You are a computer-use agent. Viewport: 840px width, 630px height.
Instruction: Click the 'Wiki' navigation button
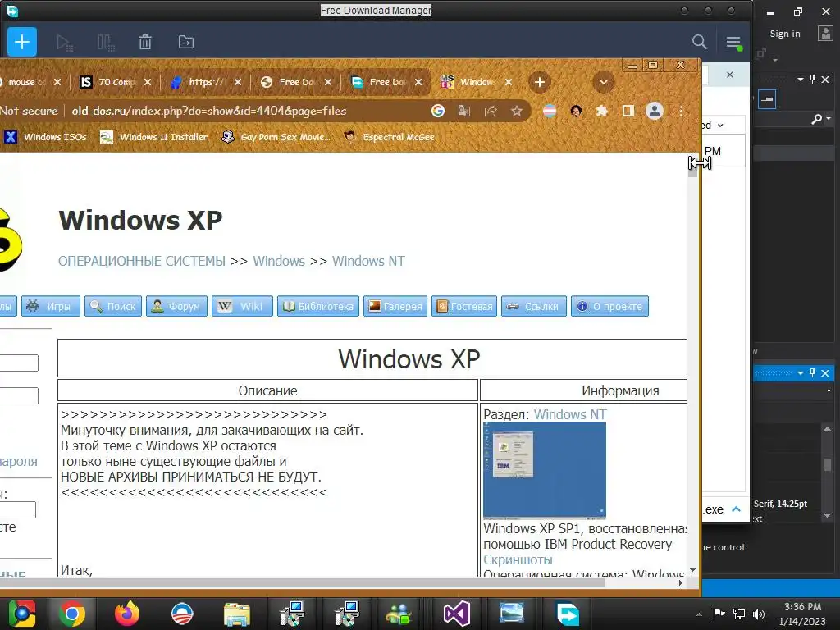pyautogui.click(x=242, y=307)
